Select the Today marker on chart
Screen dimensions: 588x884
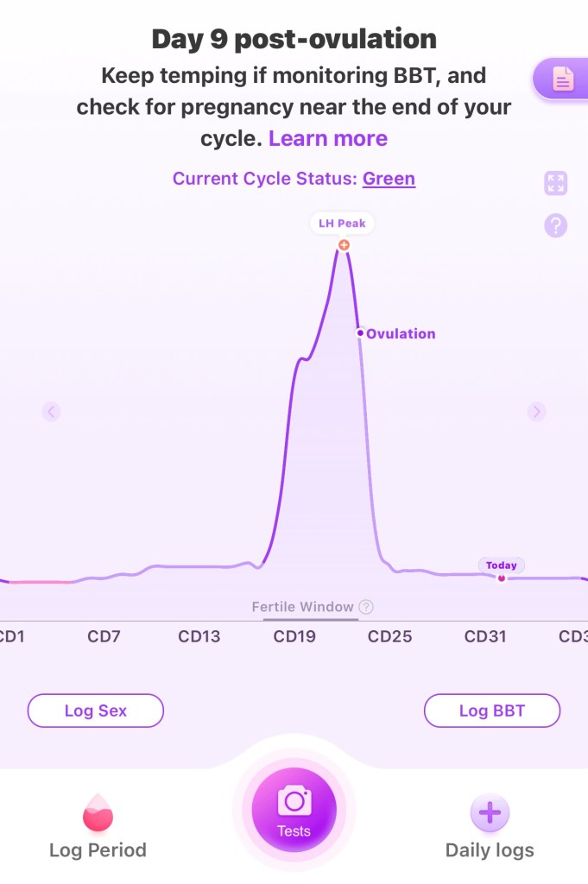(x=501, y=578)
